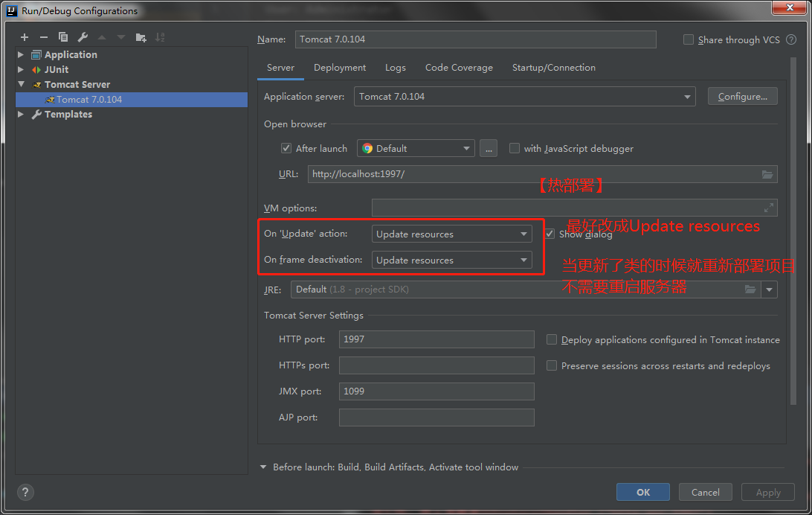Move configuration up arrow
The image size is (812, 515).
[x=102, y=37]
